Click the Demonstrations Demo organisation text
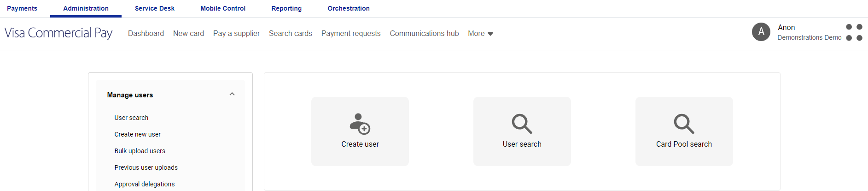 pos(810,38)
